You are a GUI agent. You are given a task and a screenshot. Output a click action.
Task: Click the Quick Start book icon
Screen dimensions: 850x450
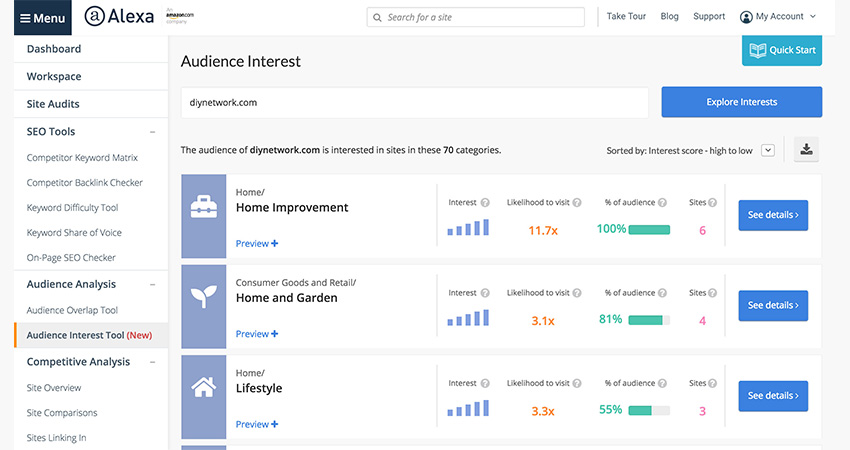(757, 50)
